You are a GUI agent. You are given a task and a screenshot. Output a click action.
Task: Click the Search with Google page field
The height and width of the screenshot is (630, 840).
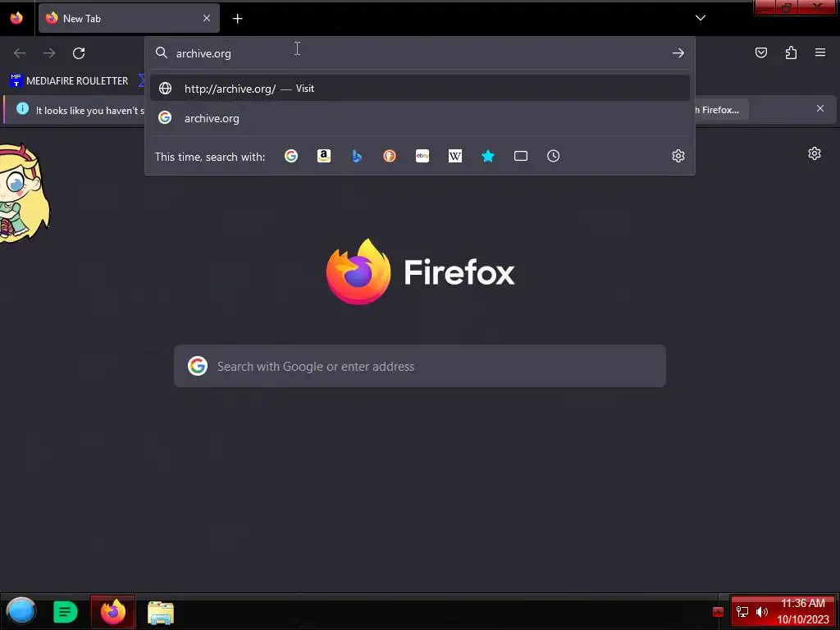pos(420,366)
